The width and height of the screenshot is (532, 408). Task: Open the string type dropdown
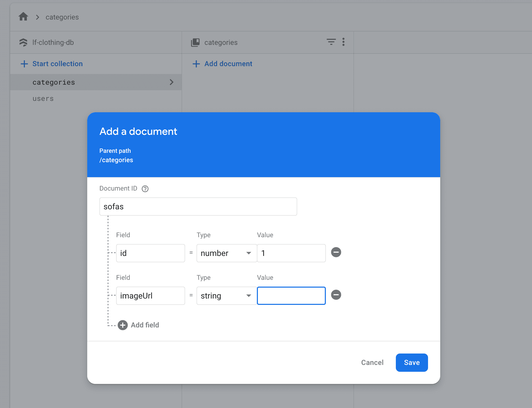click(227, 296)
